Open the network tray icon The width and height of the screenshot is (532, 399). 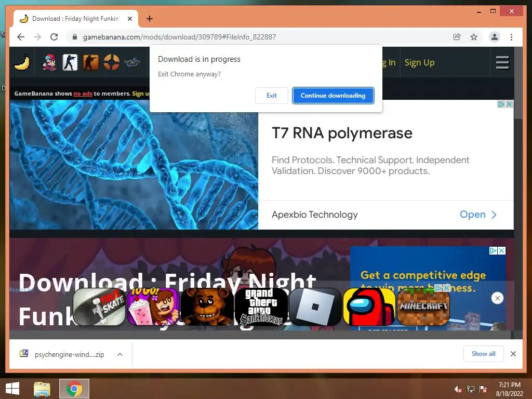click(471, 389)
